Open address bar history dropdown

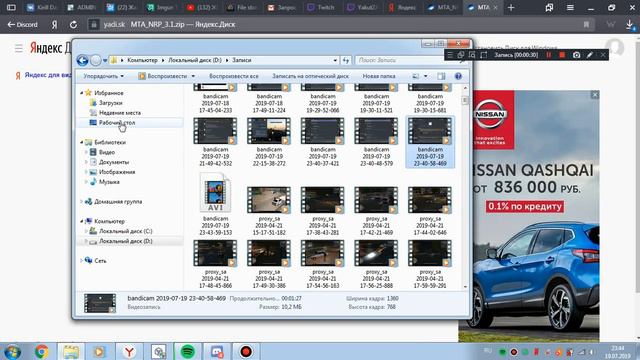coord(335,60)
